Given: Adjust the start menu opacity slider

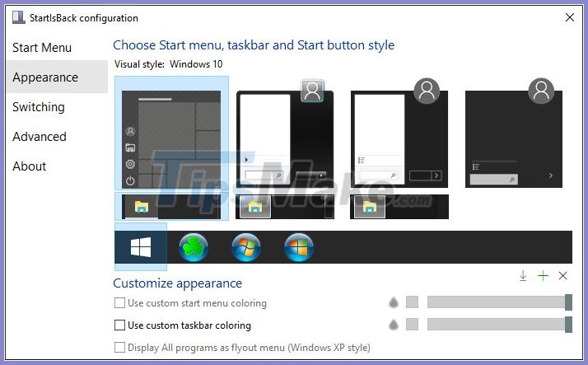Looking at the screenshot, I should pos(500,302).
